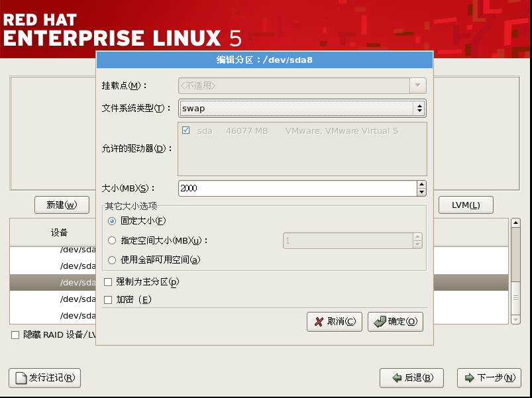Image resolution: width=532 pixels, height=398 pixels.
Task: Open 发行注记 release notes
Action: coord(45,378)
